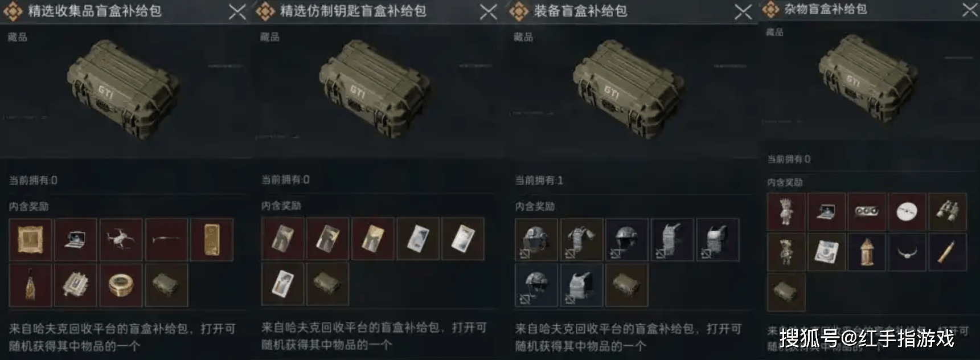Close the 精选仿制钥匙盲盒补给包 panel
The image size is (980, 360).
[489, 11]
